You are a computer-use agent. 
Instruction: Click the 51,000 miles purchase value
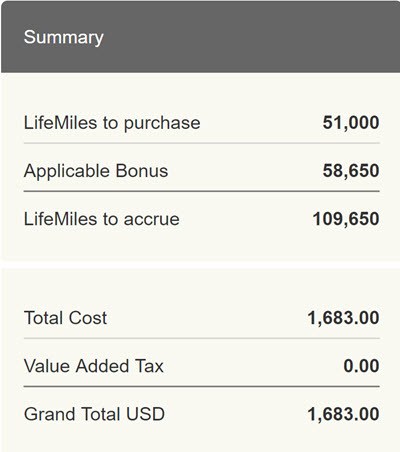(351, 122)
